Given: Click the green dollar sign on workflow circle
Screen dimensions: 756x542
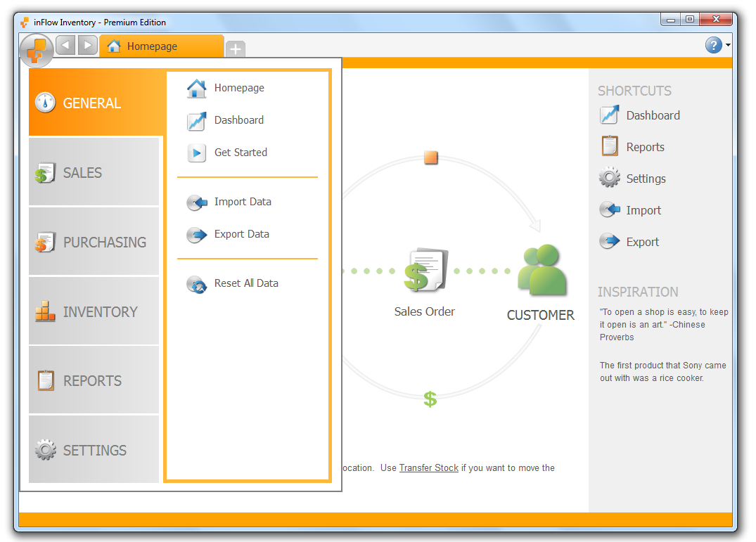Looking at the screenshot, I should click(430, 399).
